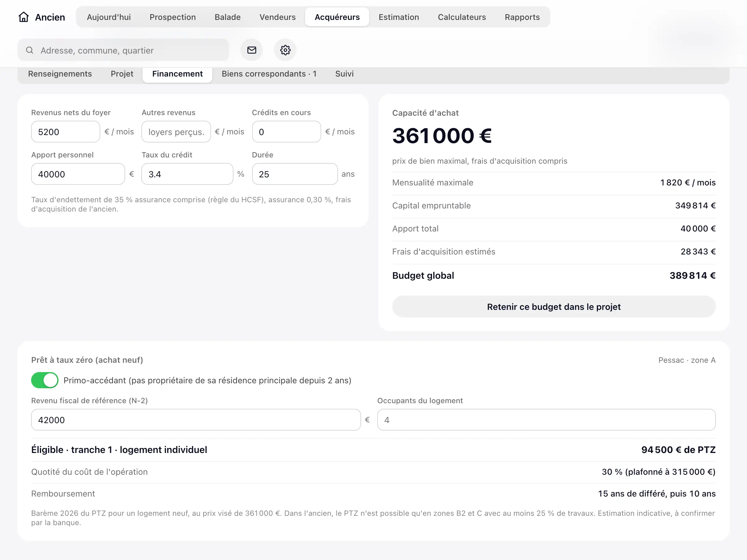This screenshot has width=747, height=560.
Task: Open the Renseignements sub-tab
Action: 60,74
